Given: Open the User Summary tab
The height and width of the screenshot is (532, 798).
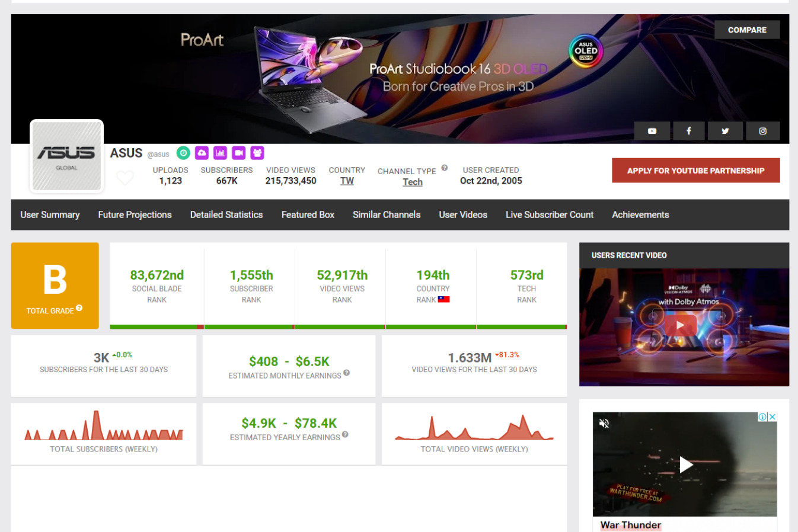Looking at the screenshot, I should [50, 214].
